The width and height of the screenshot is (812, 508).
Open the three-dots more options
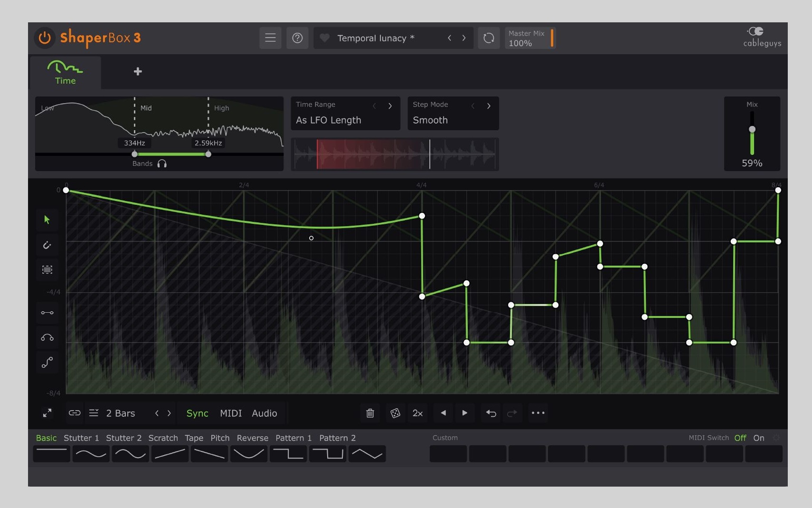pyautogui.click(x=538, y=413)
